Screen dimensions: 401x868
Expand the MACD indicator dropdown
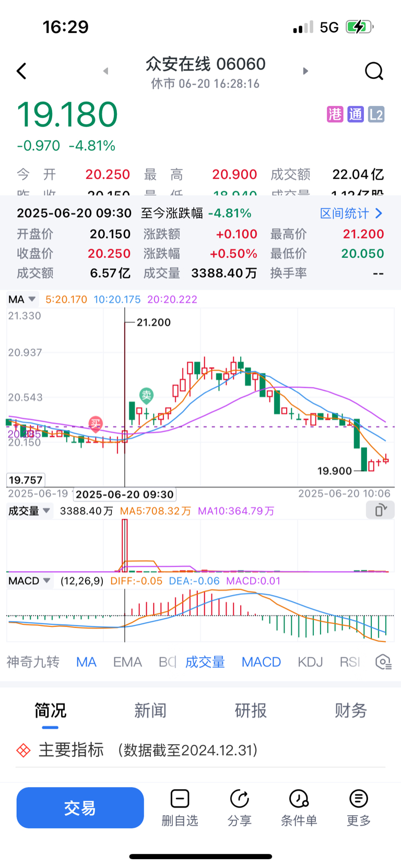pos(29,581)
